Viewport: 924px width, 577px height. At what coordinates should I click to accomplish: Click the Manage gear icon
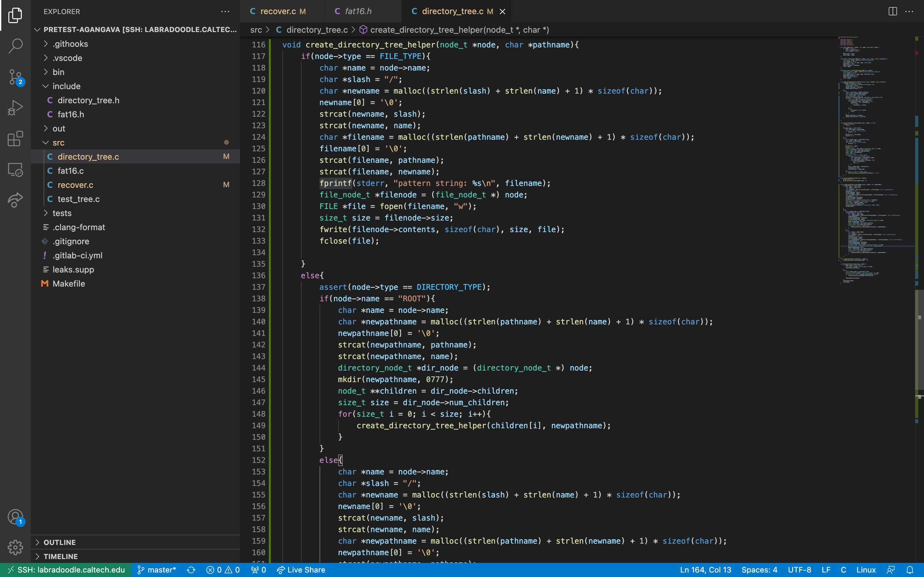point(15,547)
